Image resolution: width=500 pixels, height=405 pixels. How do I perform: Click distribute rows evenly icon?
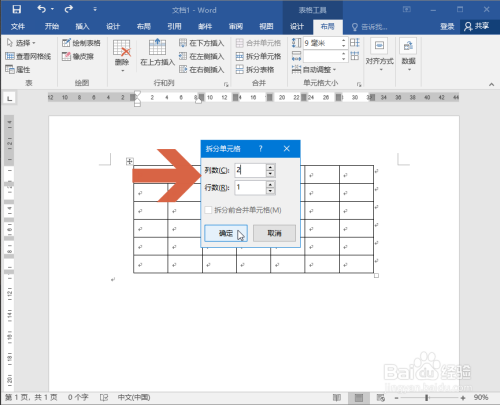(x=355, y=43)
